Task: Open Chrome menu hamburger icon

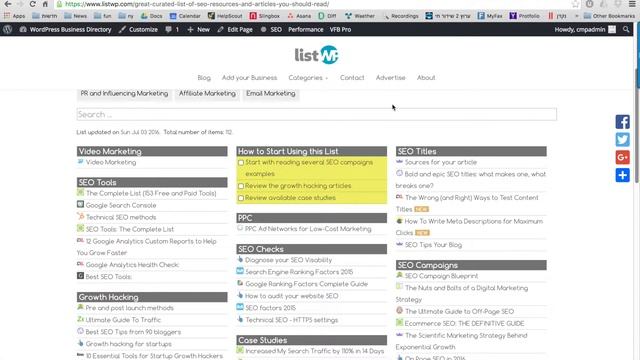Action: (x=632, y=4)
